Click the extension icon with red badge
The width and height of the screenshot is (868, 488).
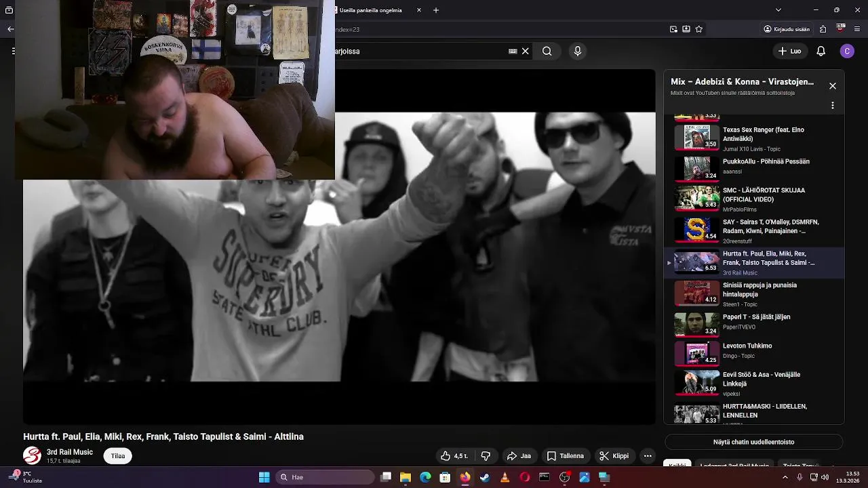coord(841,28)
